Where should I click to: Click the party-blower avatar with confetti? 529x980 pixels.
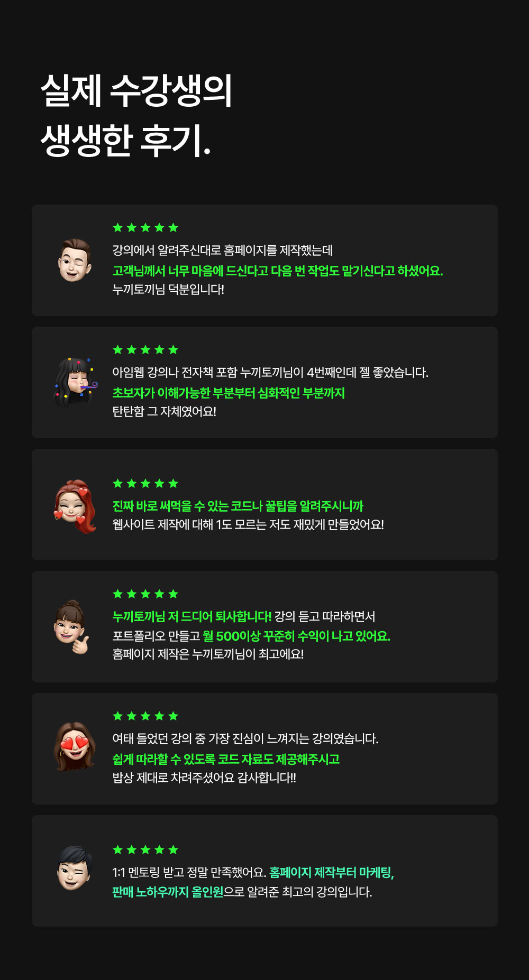tap(76, 382)
